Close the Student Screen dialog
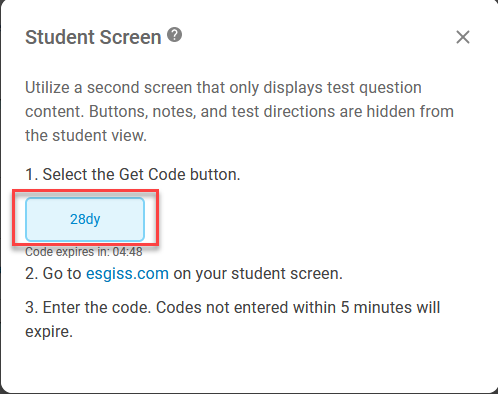The image size is (498, 394). tap(463, 37)
